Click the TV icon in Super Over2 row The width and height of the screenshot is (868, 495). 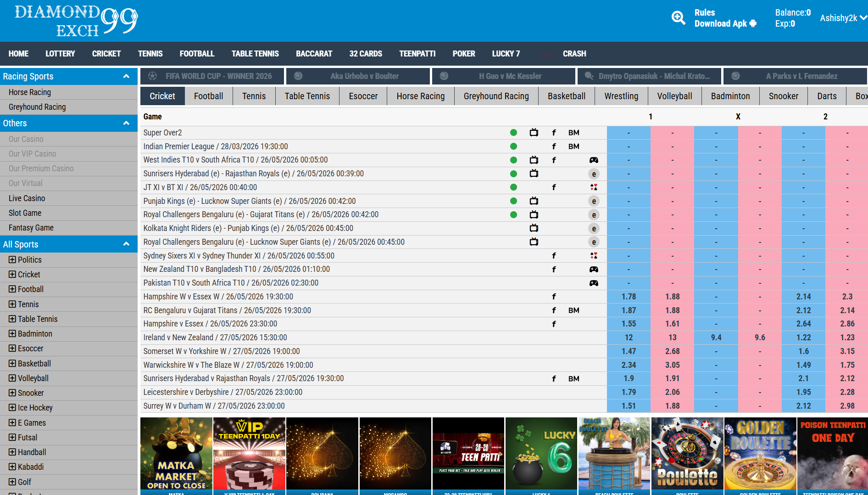pyautogui.click(x=534, y=133)
